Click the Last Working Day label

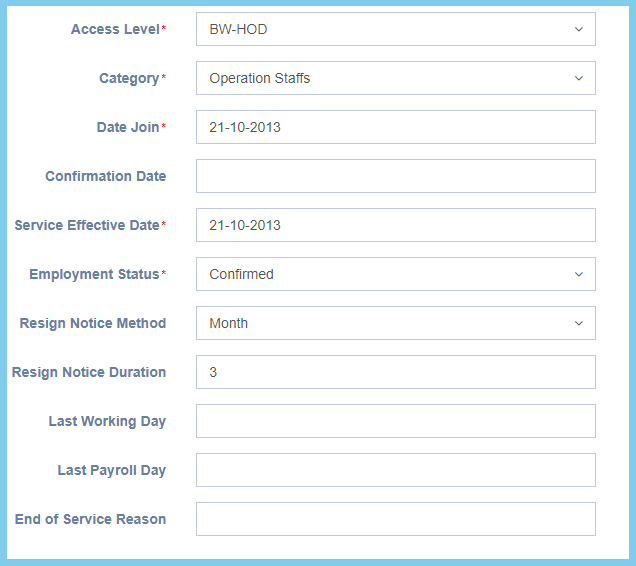[107, 421]
